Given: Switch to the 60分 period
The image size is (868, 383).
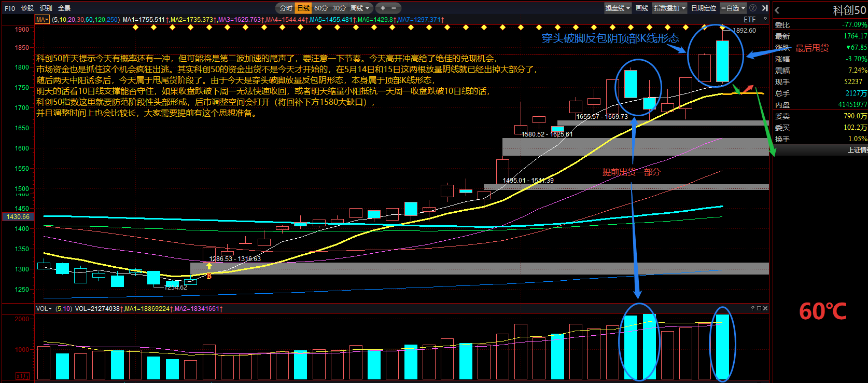Looking at the screenshot, I should [321, 8].
